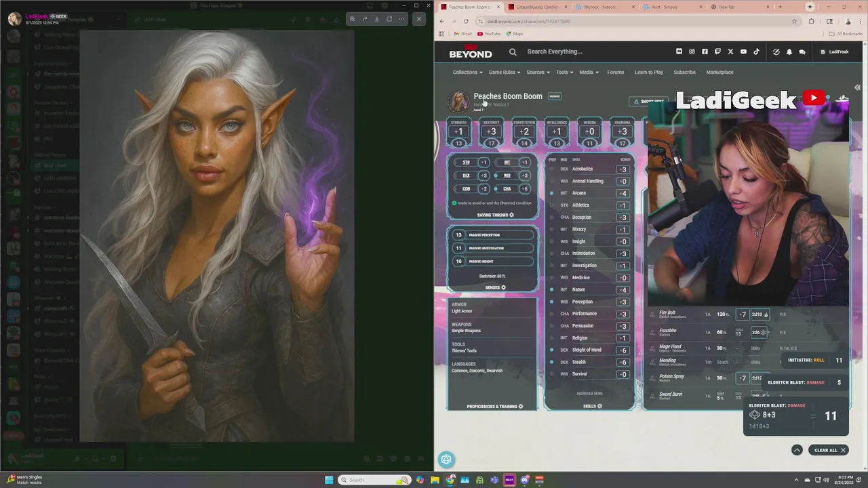Click the Chrome back arrow
The image size is (868, 488).
442,21
